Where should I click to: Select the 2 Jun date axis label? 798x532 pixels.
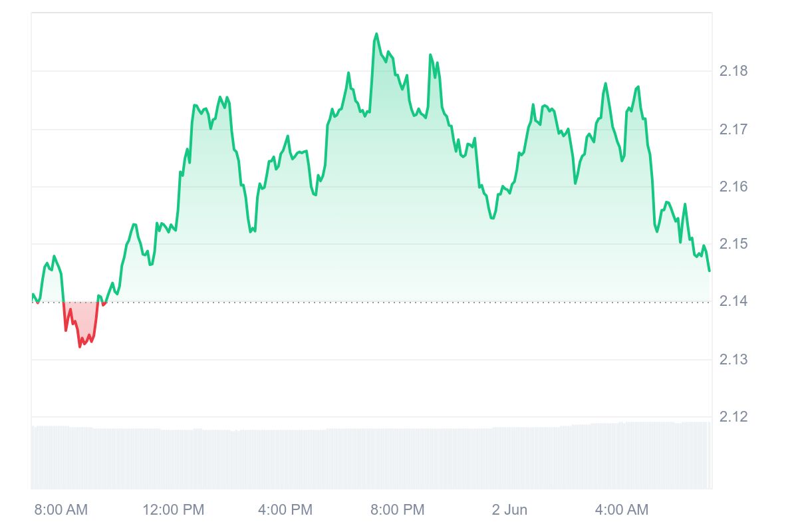click(x=509, y=510)
